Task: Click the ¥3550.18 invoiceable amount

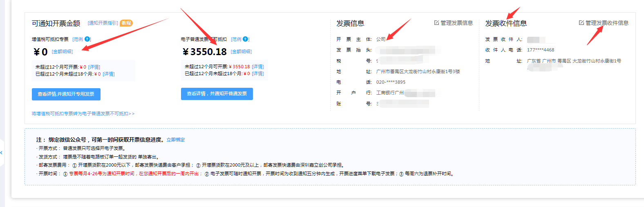Action: (x=205, y=52)
